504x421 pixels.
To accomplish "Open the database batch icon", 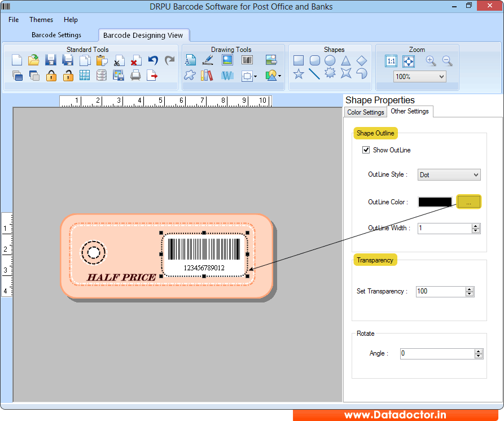I will (x=102, y=76).
